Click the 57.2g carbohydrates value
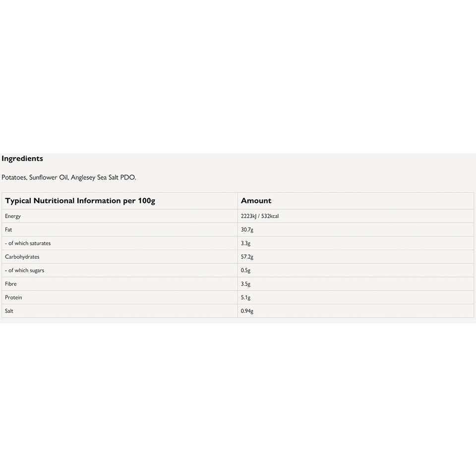This screenshot has height=476, width=476. pyautogui.click(x=247, y=257)
